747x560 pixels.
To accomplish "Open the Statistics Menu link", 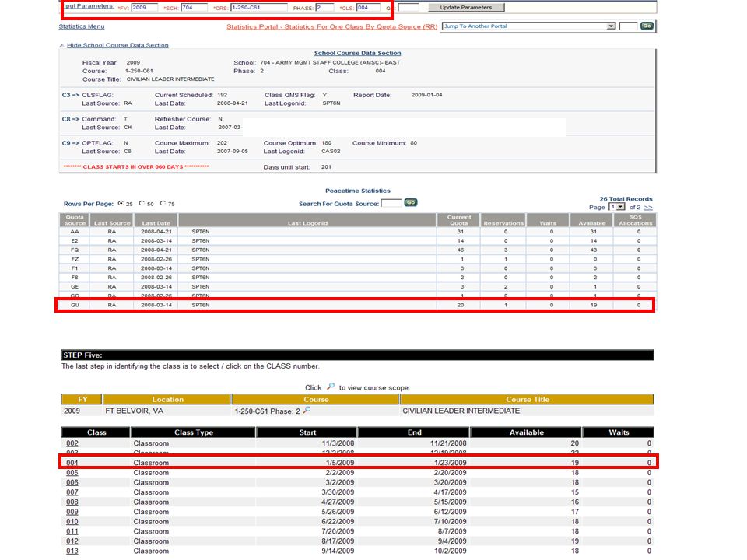I will point(82,26).
